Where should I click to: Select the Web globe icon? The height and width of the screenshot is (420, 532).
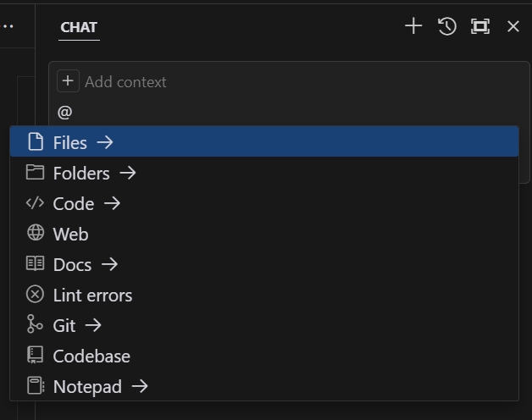click(36, 233)
